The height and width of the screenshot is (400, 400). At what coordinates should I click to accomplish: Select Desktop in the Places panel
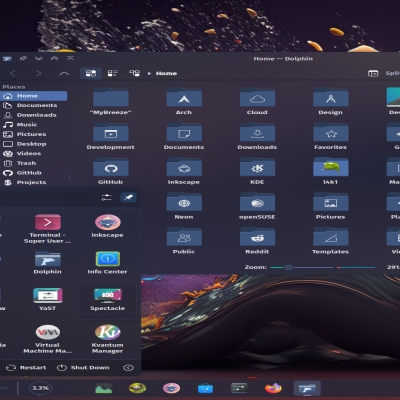[34, 144]
